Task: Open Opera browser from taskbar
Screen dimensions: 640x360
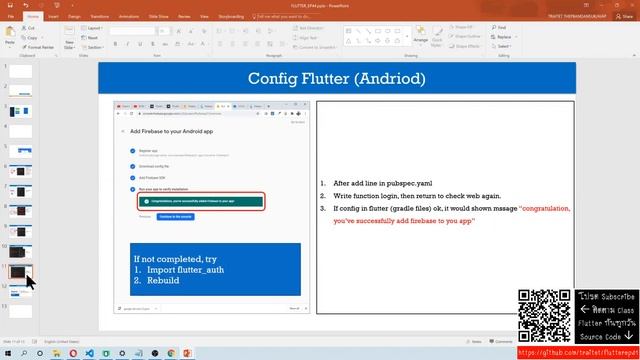Action: click(x=73, y=353)
